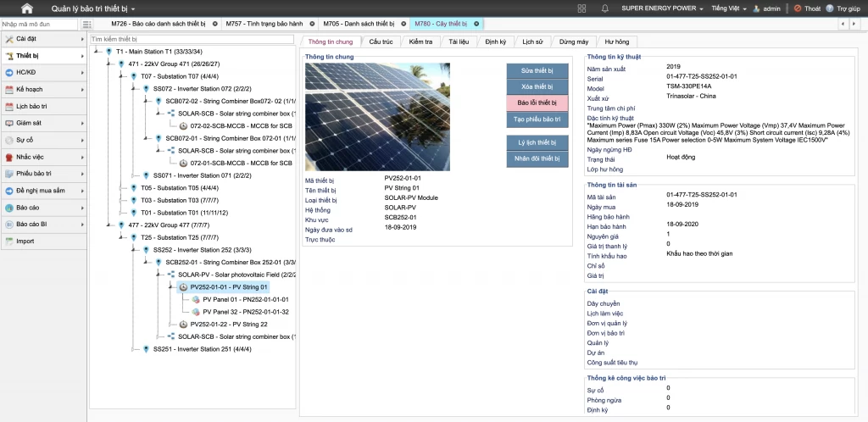Click the Tạo phiếu bảo trì button

point(537,119)
